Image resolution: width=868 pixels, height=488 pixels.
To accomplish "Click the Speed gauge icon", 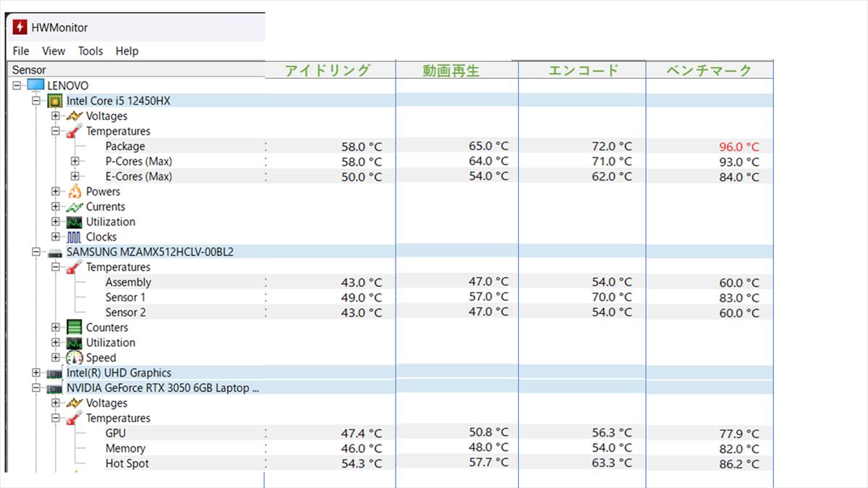I will tap(75, 358).
